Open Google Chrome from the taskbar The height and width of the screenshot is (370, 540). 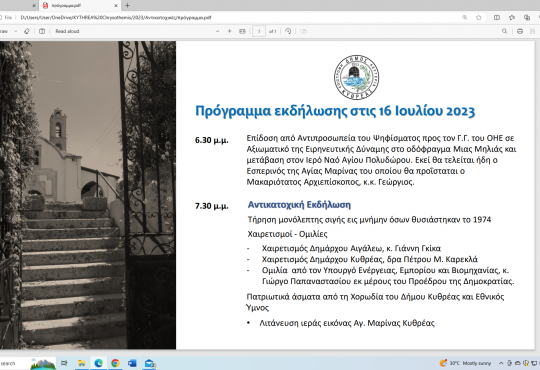pyautogui.click(x=115, y=363)
